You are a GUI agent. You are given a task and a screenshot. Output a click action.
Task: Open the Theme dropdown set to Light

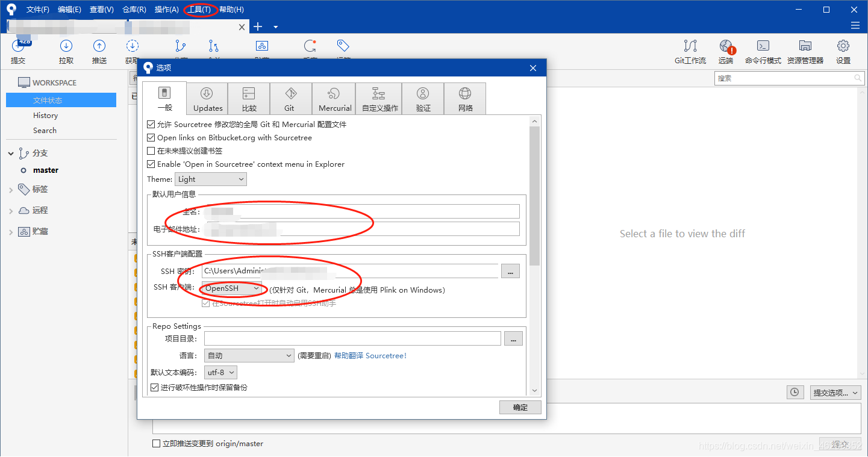click(211, 179)
